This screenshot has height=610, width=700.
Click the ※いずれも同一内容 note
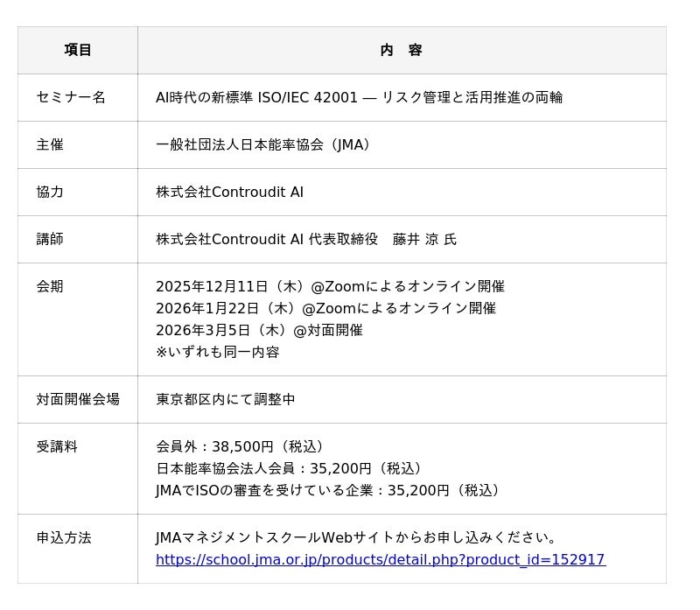(x=218, y=352)
